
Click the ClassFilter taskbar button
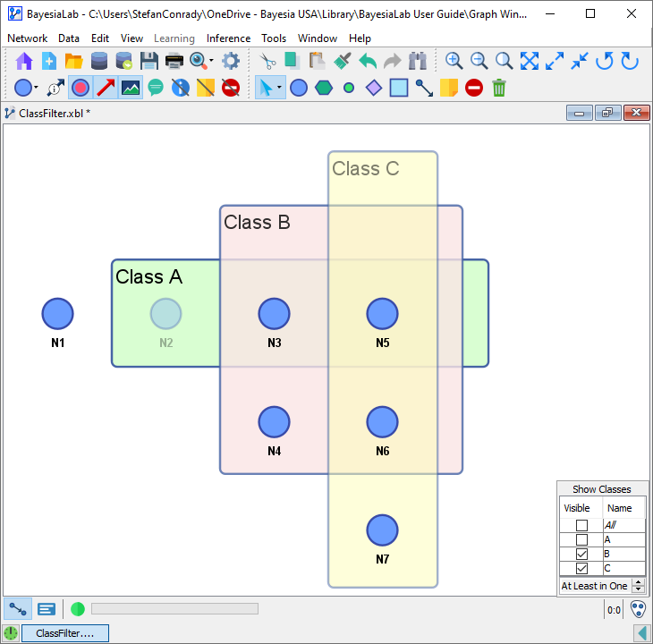[x=64, y=633]
